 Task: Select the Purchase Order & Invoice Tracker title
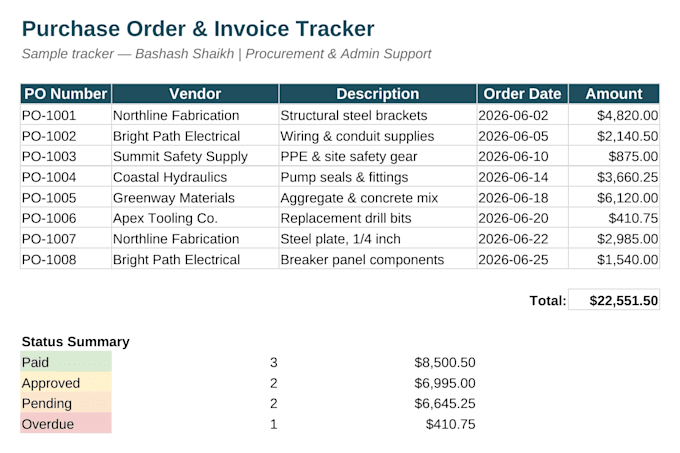[x=198, y=29]
